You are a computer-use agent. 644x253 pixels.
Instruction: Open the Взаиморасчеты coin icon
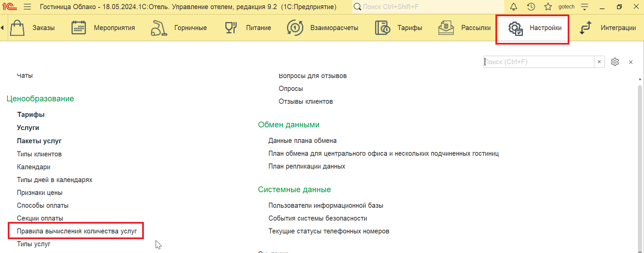pos(295,28)
